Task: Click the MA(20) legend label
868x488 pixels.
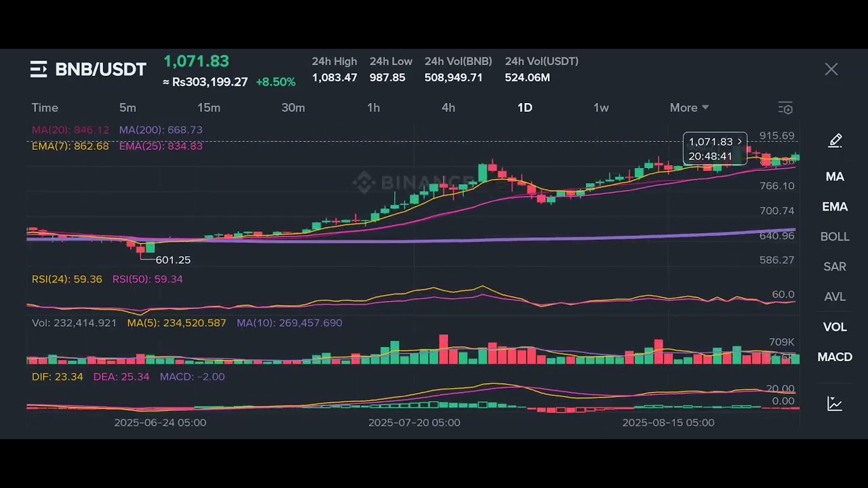Action: point(71,129)
